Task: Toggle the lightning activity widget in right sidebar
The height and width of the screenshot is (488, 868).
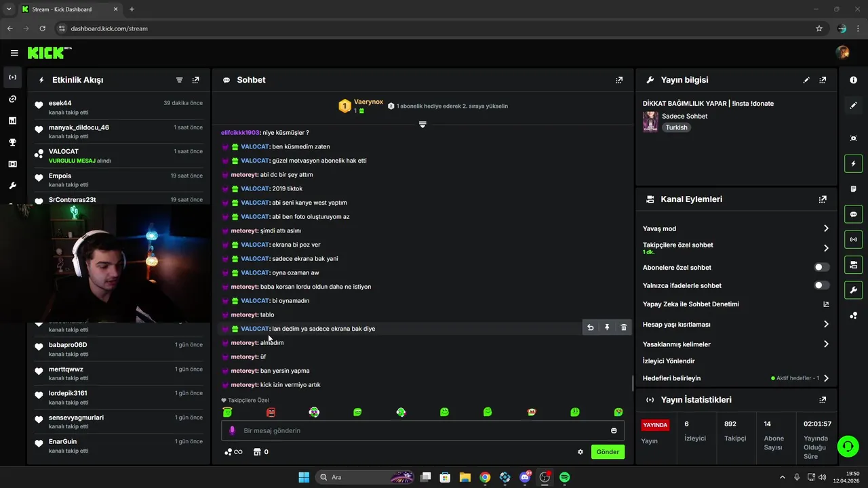Action: tap(853, 163)
